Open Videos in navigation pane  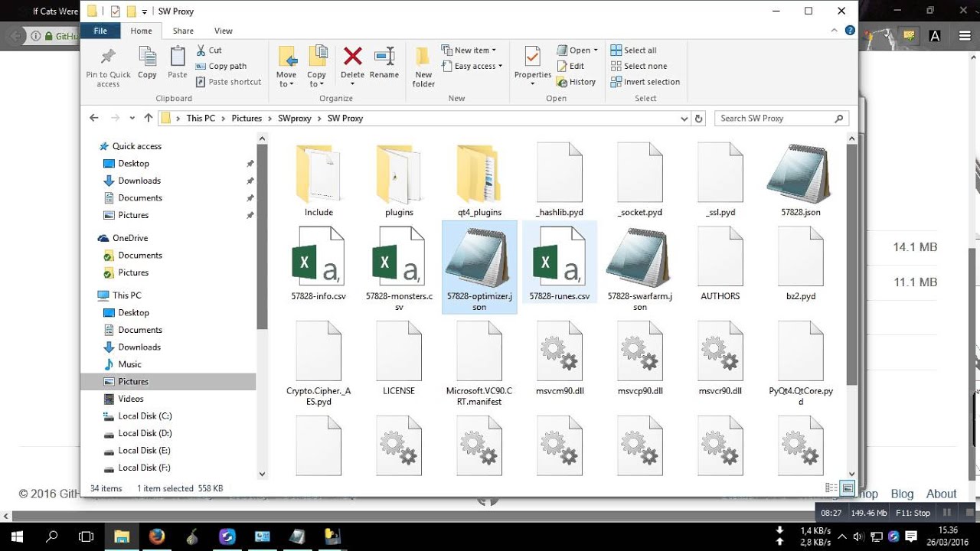131,399
